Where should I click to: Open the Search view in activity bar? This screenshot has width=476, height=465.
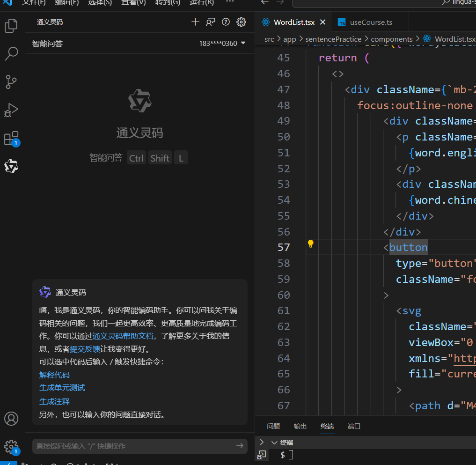pyautogui.click(x=11, y=53)
